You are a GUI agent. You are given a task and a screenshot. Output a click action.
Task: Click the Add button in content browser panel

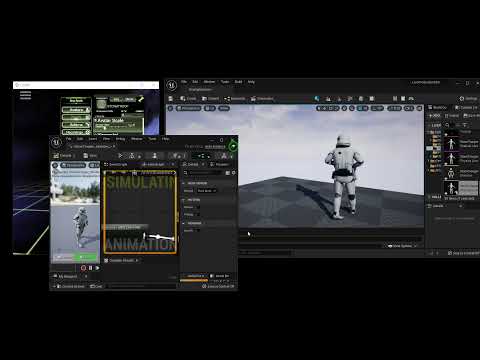[434, 116]
